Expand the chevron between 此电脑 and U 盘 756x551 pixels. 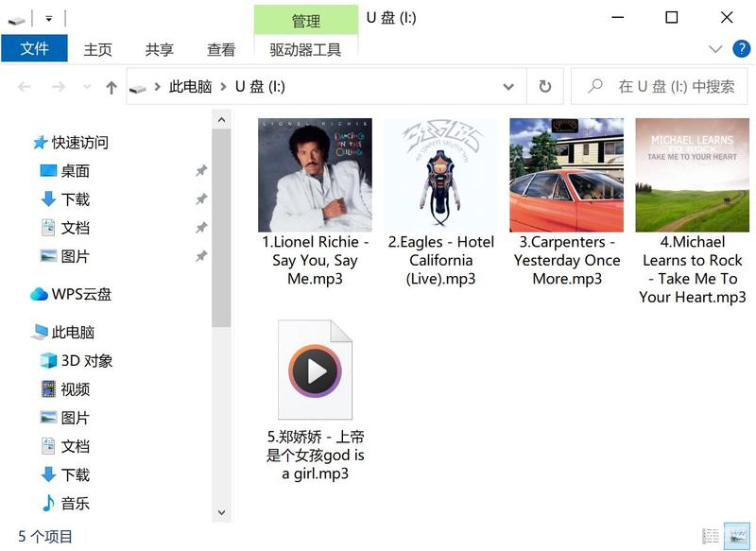coord(223,87)
